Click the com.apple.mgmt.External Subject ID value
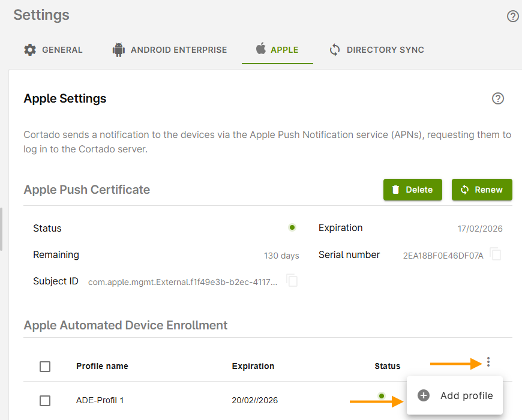 [x=182, y=282]
